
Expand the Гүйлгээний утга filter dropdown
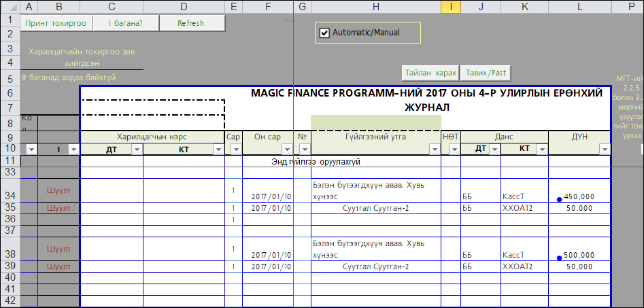pos(434,150)
